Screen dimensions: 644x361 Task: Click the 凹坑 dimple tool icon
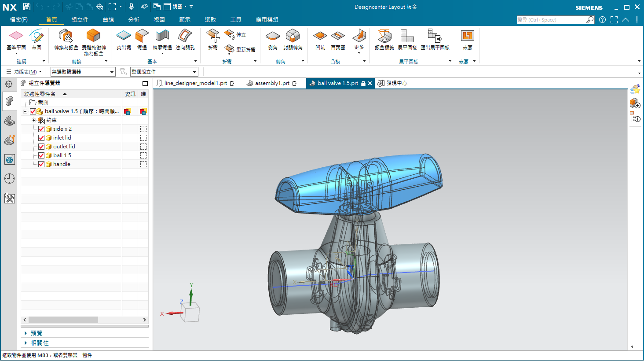pos(320,36)
